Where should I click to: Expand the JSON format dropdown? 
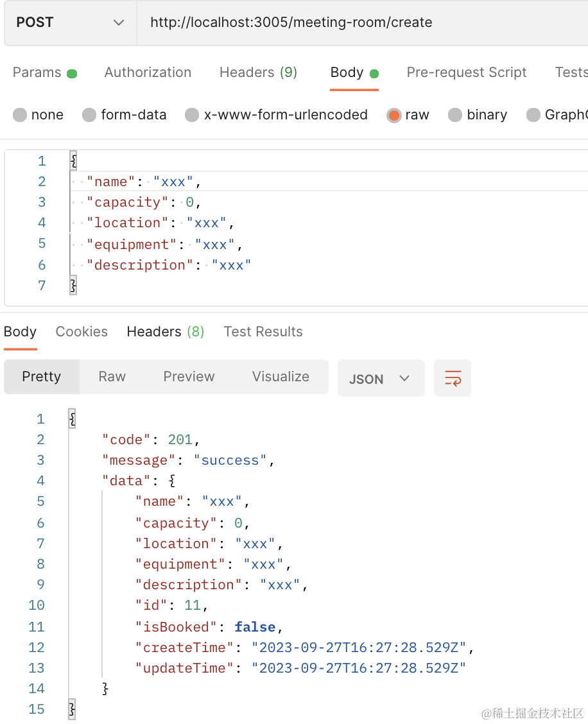381,379
